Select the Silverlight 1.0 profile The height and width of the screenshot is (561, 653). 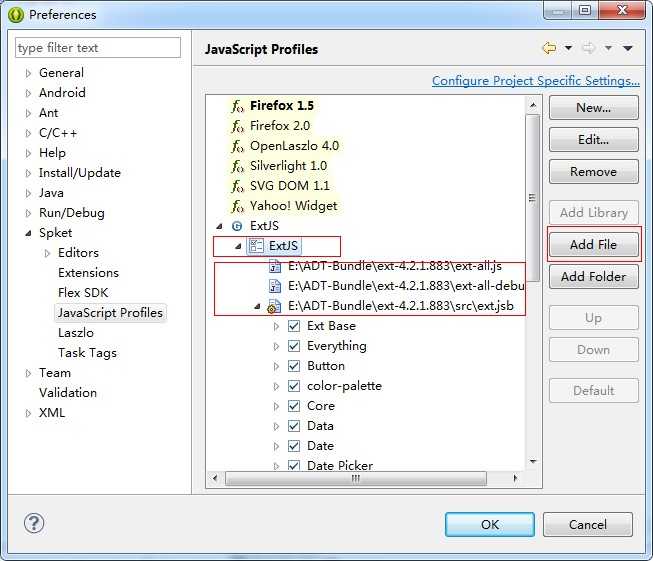point(288,166)
